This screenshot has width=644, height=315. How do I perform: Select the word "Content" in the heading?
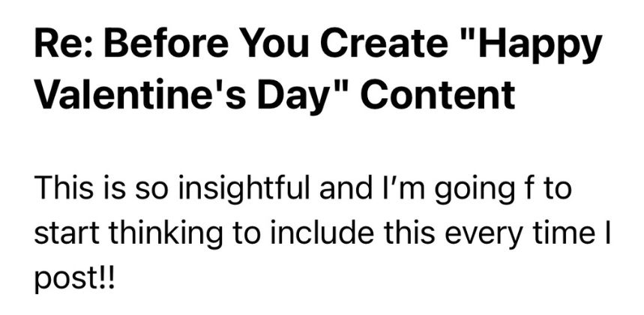click(439, 93)
